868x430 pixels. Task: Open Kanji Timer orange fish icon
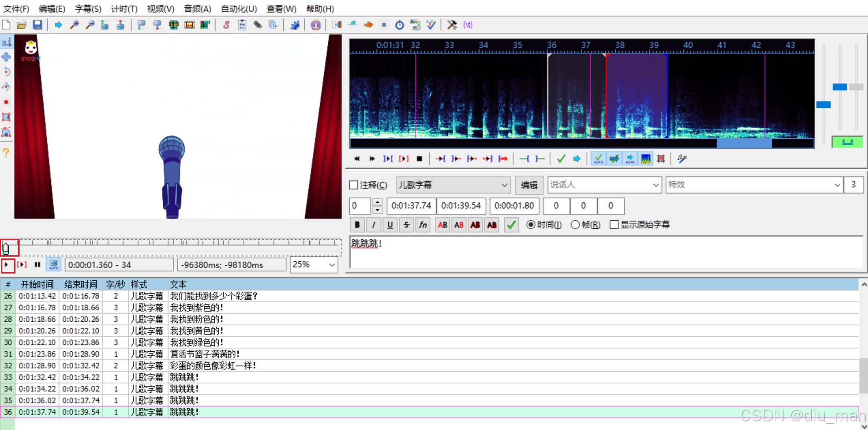[x=368, y=25]
